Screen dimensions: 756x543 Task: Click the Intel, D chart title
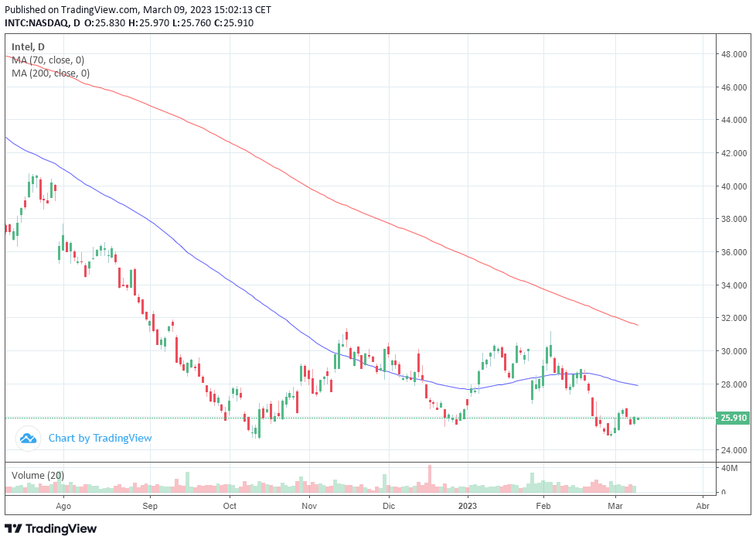tap(28, 47)
